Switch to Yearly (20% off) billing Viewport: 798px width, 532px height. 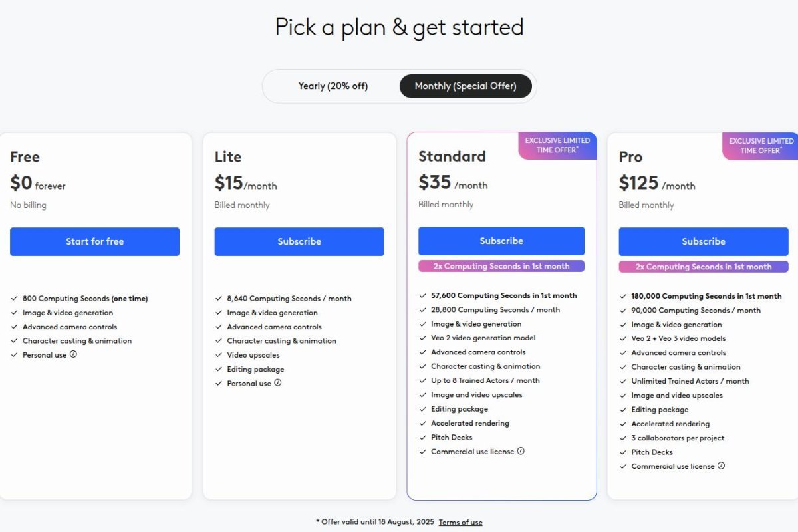332,86
